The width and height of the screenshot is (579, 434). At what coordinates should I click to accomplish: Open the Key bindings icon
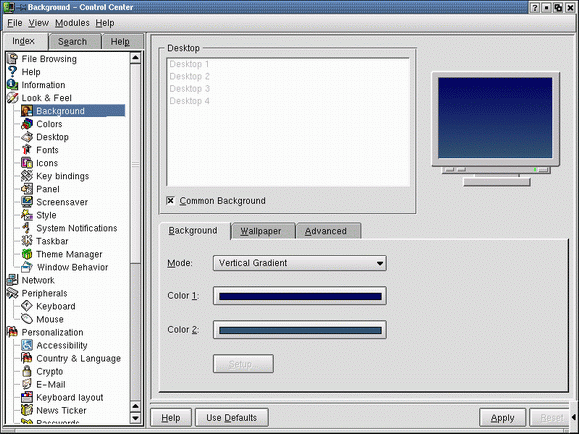click(27, 176)
